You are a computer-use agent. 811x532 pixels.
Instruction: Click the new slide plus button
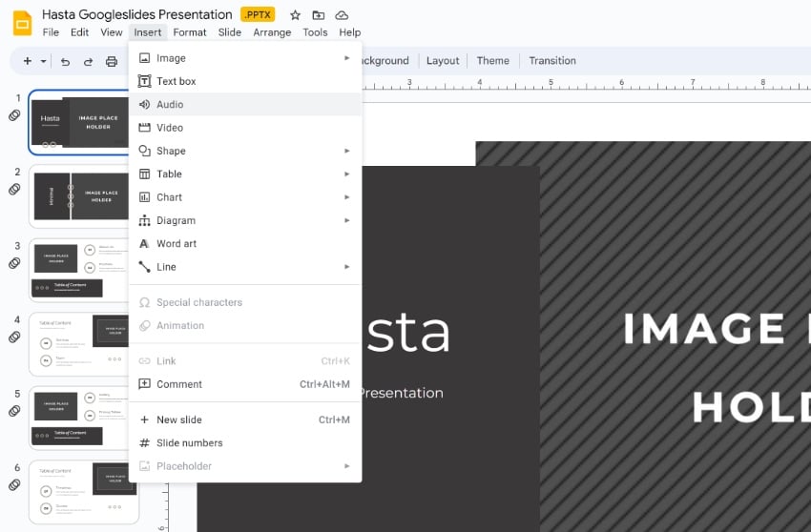(27, 61)
